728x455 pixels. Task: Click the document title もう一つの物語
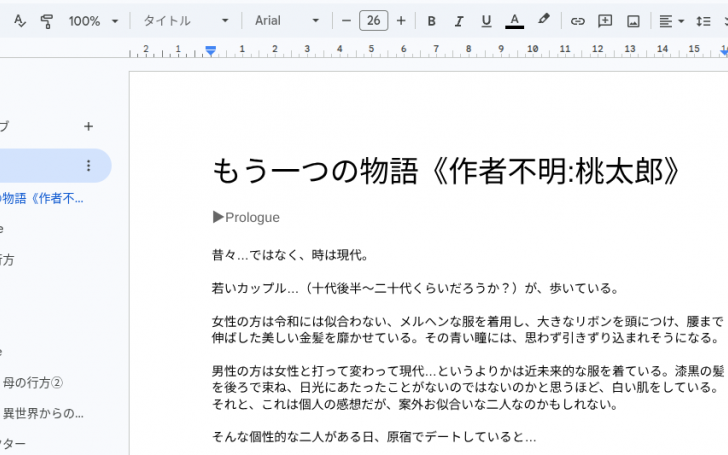(x=447, y=171)
